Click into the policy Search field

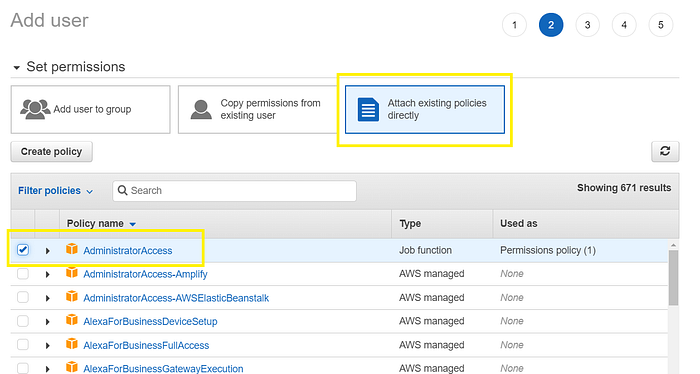point(234,191)
